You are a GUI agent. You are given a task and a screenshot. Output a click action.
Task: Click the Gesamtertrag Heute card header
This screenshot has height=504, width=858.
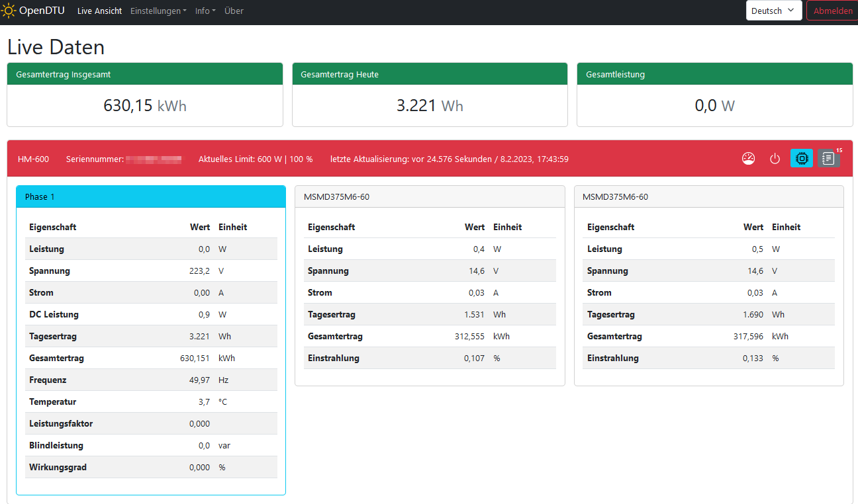coord(430,74)
